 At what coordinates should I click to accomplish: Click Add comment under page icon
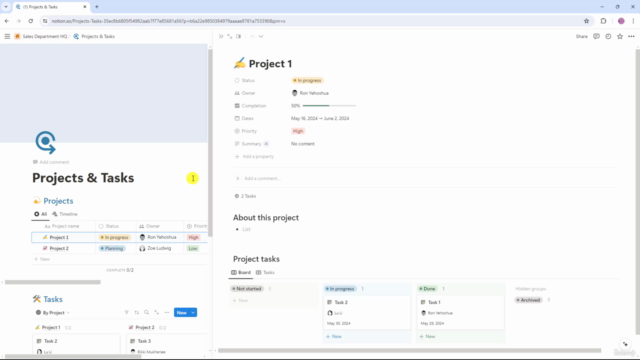pos(51,162)
